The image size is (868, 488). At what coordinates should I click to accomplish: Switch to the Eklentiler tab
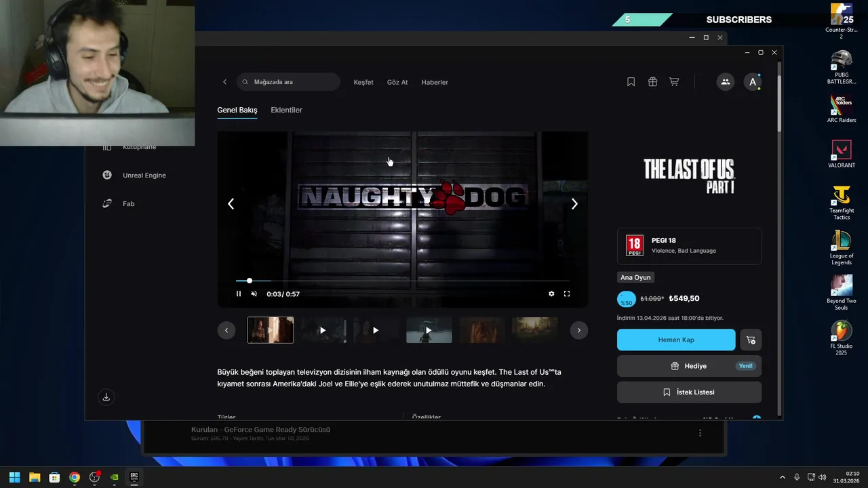tap(286, 110)
